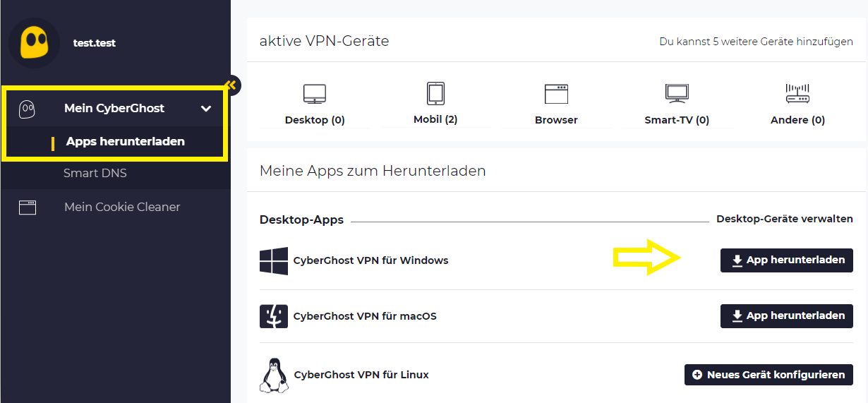Click the CyberGhost VPN für Windows label
The height and width of the screenshot is (403, 868).
[x=371, y=260]
